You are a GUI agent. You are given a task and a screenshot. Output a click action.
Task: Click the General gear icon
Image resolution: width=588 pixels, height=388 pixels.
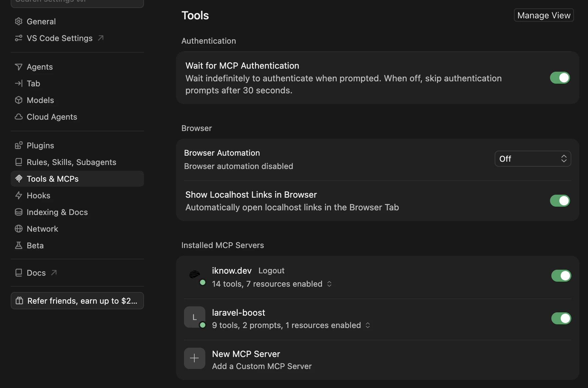click(19, 21)
